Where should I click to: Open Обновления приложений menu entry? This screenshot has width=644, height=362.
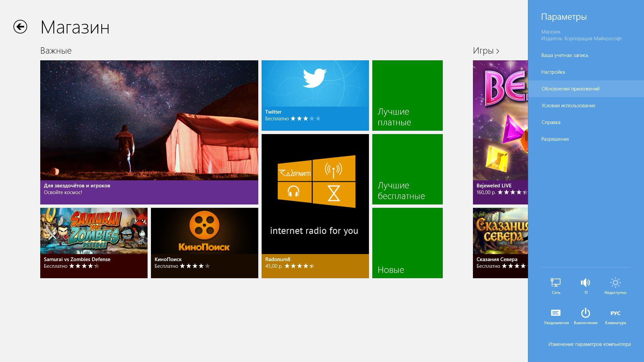tap(570, 89)
